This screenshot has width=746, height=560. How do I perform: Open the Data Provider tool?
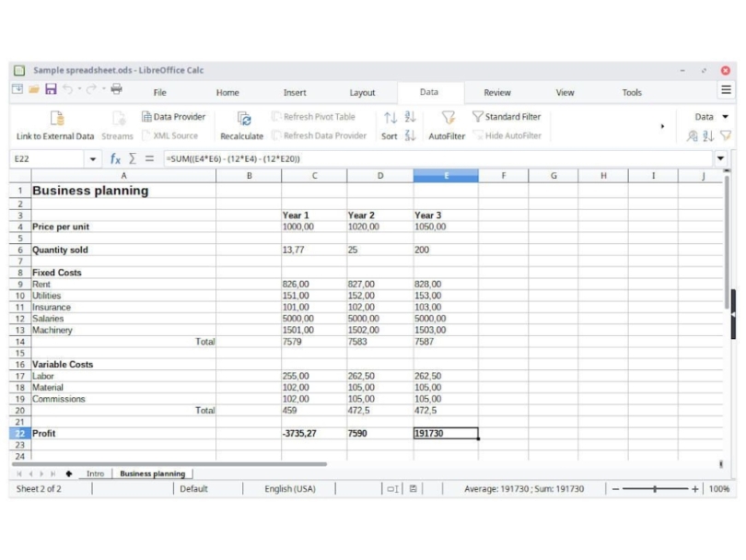pos(174,116)
